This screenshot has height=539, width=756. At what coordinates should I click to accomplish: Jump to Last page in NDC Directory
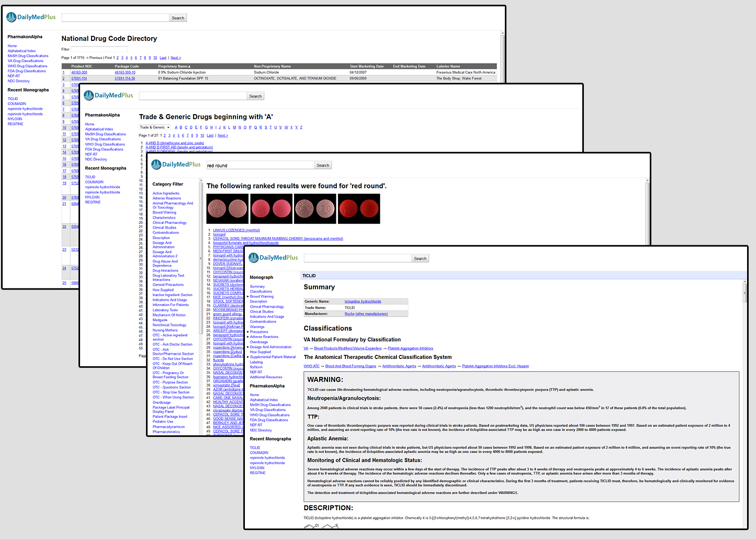[163, 58]
